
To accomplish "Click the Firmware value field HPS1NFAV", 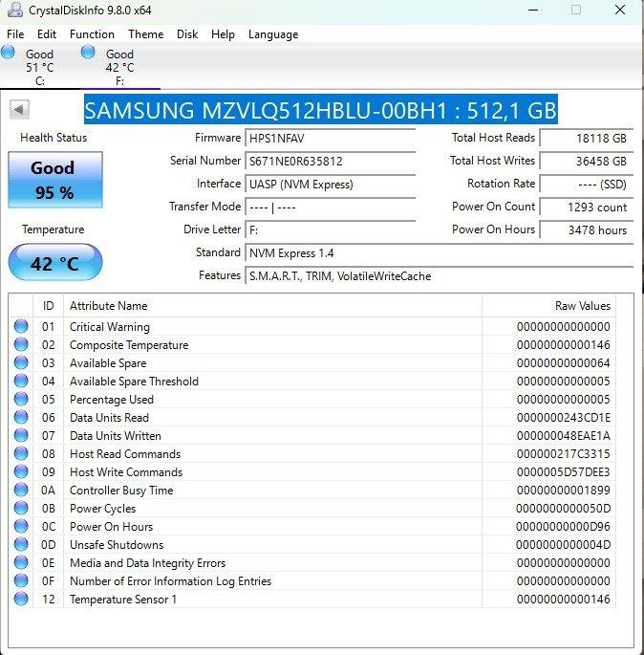I will (x=330, y=139).
